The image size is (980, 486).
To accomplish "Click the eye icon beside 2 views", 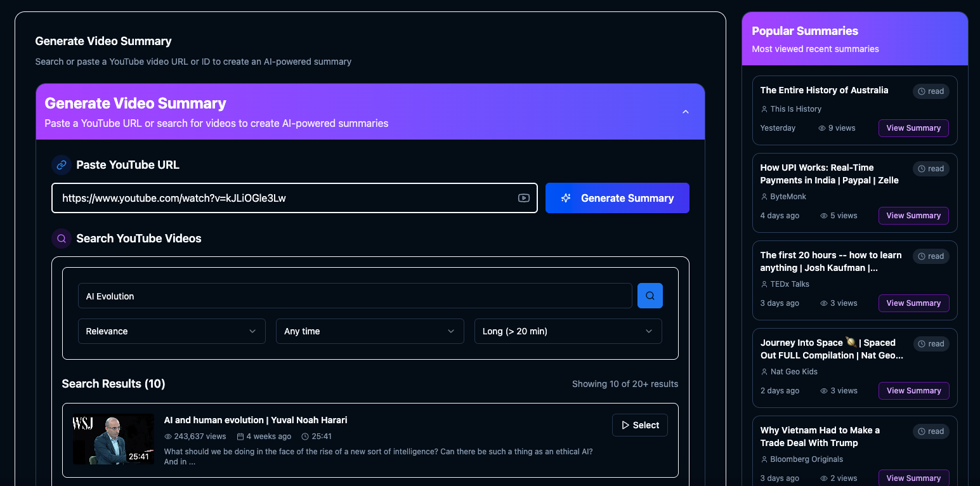I will tap(824, 478).
